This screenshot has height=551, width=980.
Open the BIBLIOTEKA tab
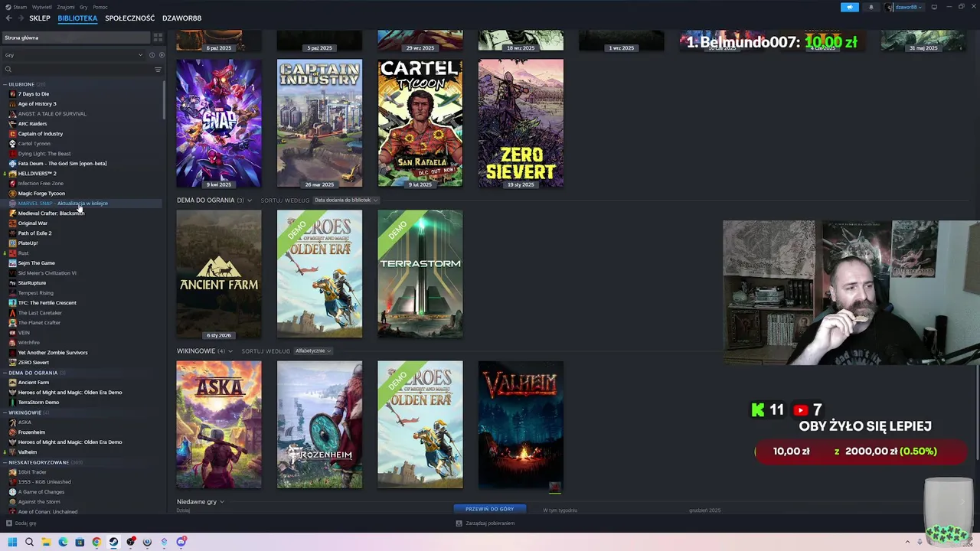pos(77,18)
